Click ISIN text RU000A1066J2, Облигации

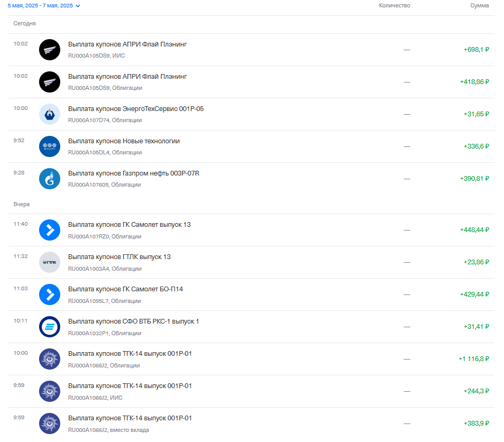click(104, 365)
